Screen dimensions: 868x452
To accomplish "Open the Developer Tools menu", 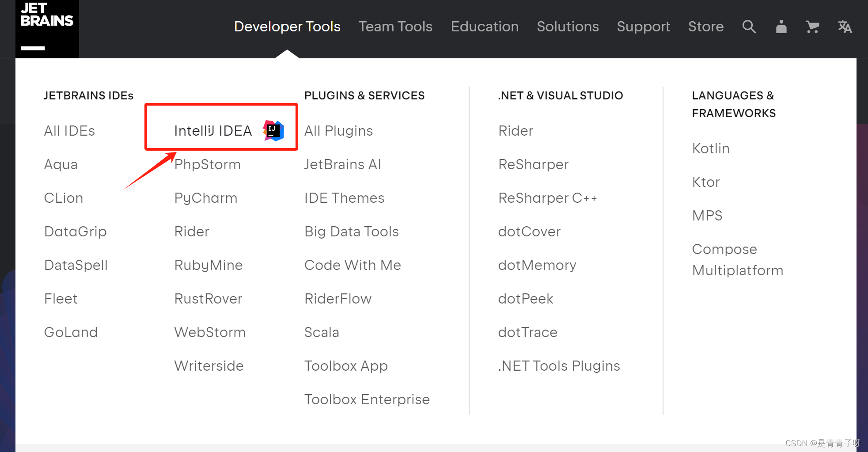I will 287,27.
